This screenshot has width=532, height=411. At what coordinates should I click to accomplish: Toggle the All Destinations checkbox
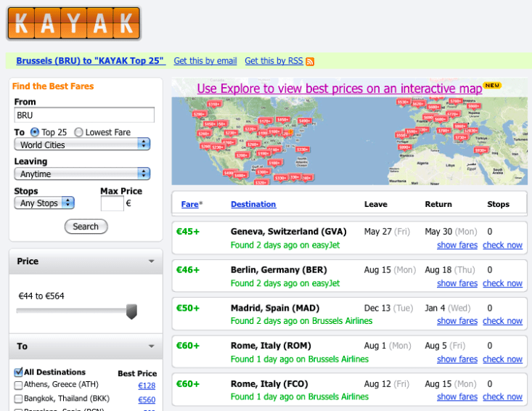pos(19,373)
